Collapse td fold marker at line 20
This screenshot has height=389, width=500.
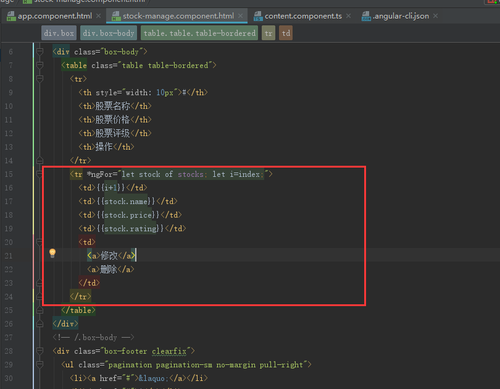[40, 242]
